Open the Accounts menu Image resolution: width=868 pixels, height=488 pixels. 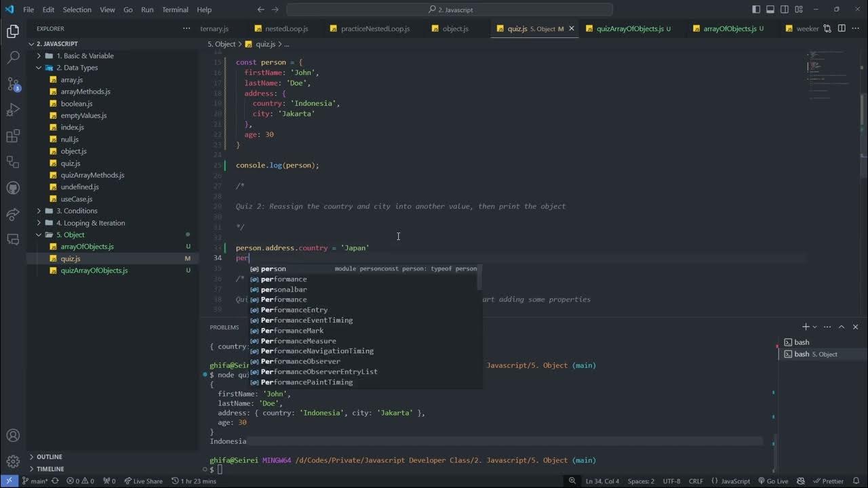click(13, 436)
